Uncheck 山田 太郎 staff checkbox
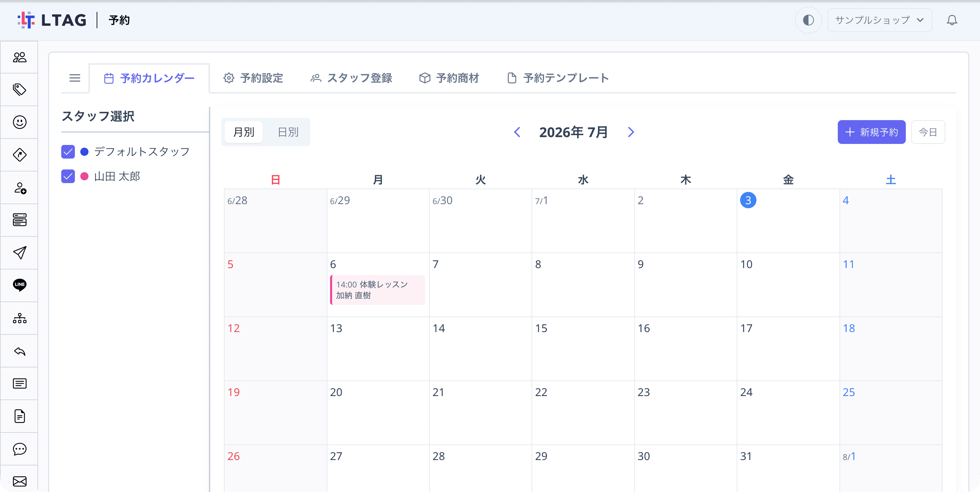This screenshot has width=980, height=492. tap(68, 176)
